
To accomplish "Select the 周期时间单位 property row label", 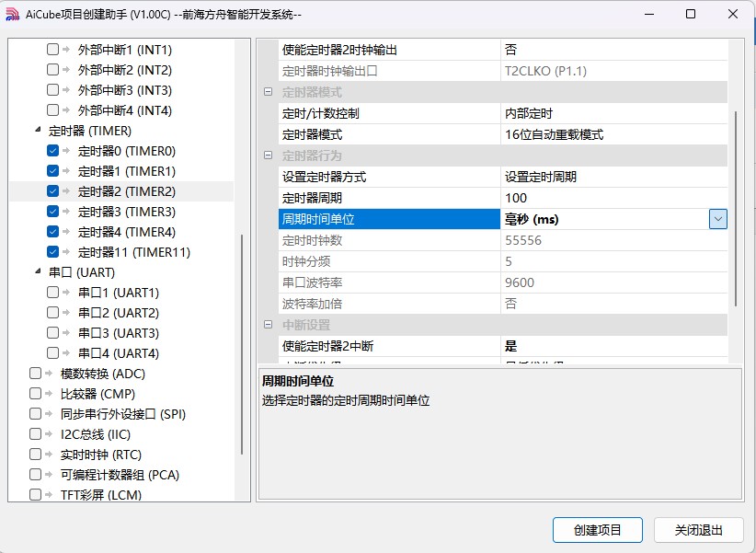I will (389, 219).
